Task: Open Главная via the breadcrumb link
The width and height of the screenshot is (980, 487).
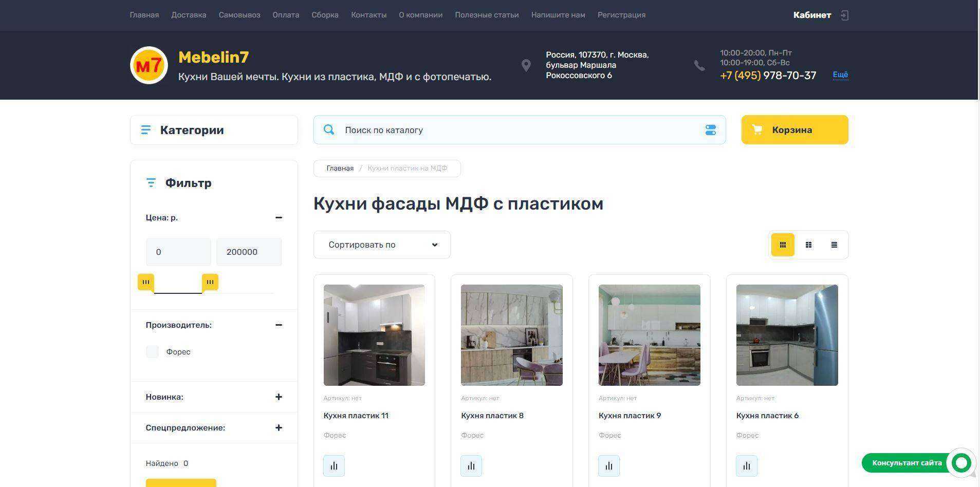Action: click(340, 168)
